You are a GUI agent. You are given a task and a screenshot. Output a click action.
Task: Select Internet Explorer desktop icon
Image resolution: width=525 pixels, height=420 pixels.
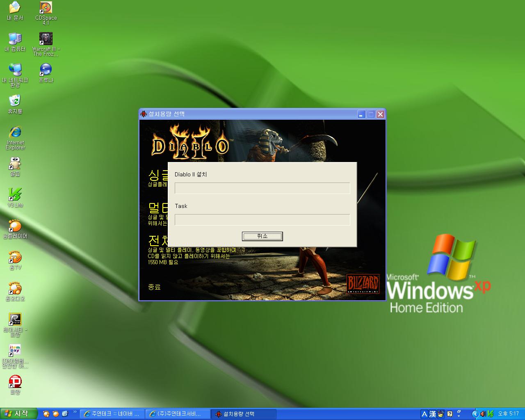(15, 138)
